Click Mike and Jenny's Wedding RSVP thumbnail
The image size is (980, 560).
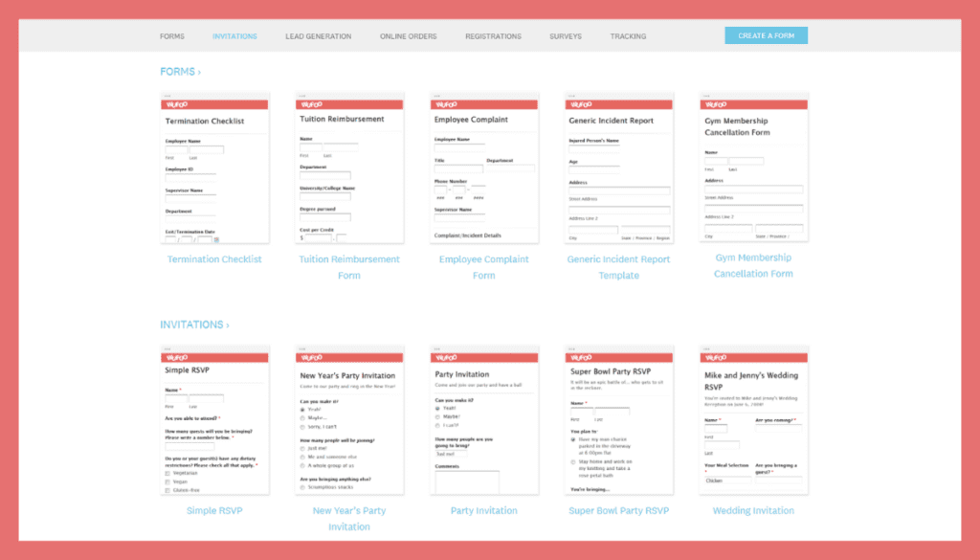pyautogui.click(x=754, y=420)
